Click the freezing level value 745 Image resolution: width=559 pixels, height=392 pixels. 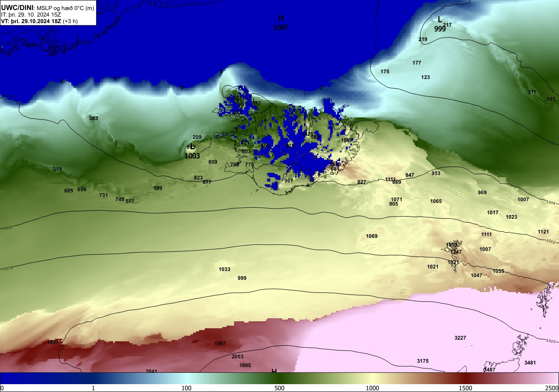pyautogui.click(x=120, y=199)
